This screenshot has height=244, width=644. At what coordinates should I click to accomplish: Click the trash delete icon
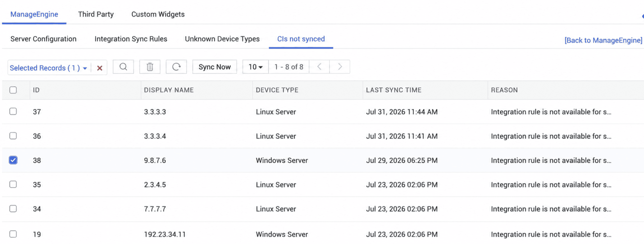pos(150,67)
